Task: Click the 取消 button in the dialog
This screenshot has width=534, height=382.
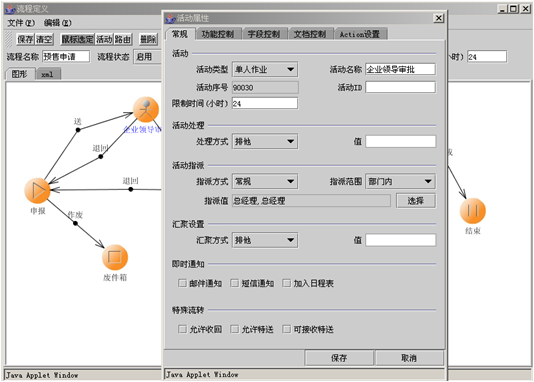Action: (x=409, y=358)
